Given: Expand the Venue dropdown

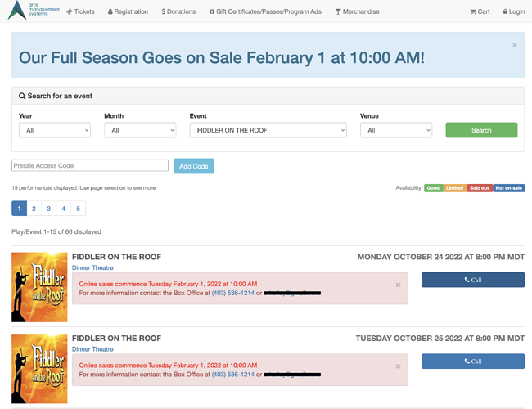Looking at the screenshot, I should tap(396, 130).
